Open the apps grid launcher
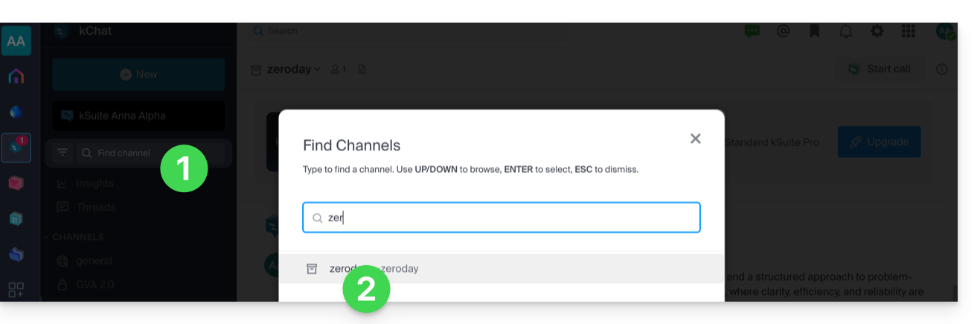This screenshot has width=980, height=324. 908,31
